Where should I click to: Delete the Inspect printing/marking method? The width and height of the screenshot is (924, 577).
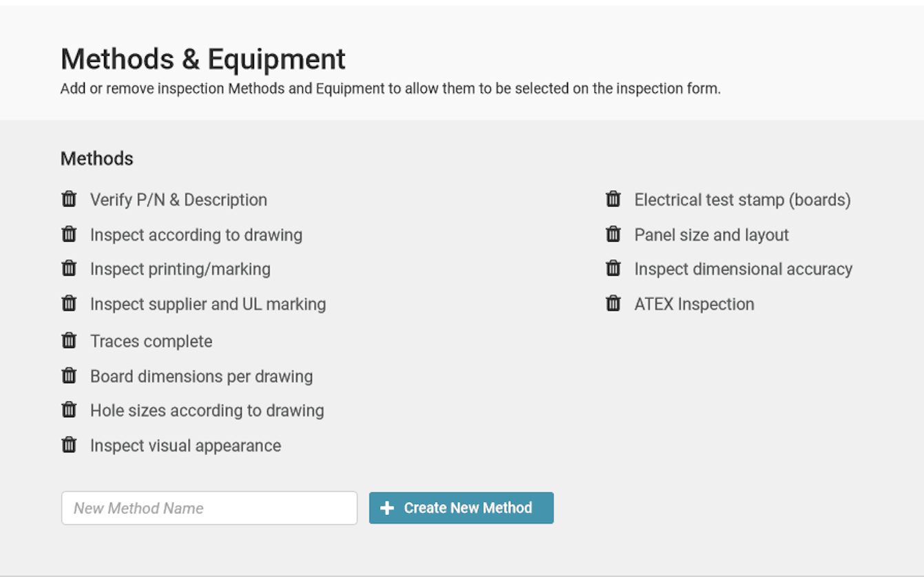69,269
